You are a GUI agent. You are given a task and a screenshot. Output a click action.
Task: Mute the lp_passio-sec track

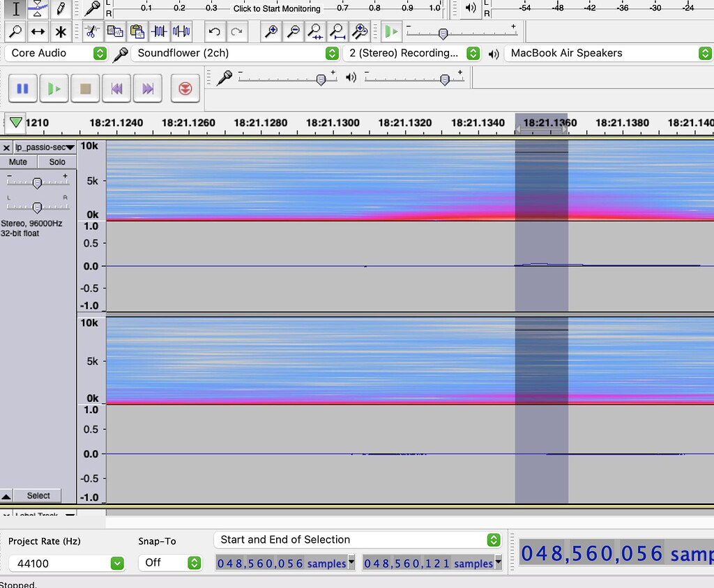click(x=17, y=162)
